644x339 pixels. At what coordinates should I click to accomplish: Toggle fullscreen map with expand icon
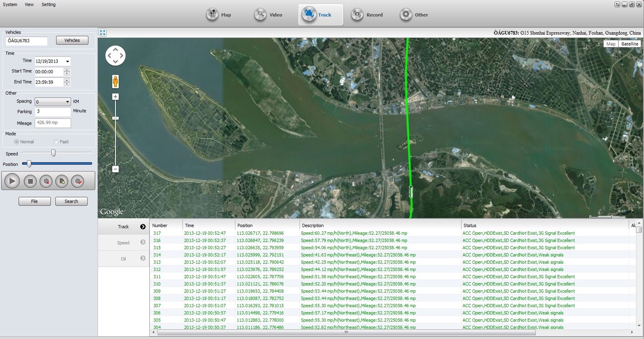(103, 33)
